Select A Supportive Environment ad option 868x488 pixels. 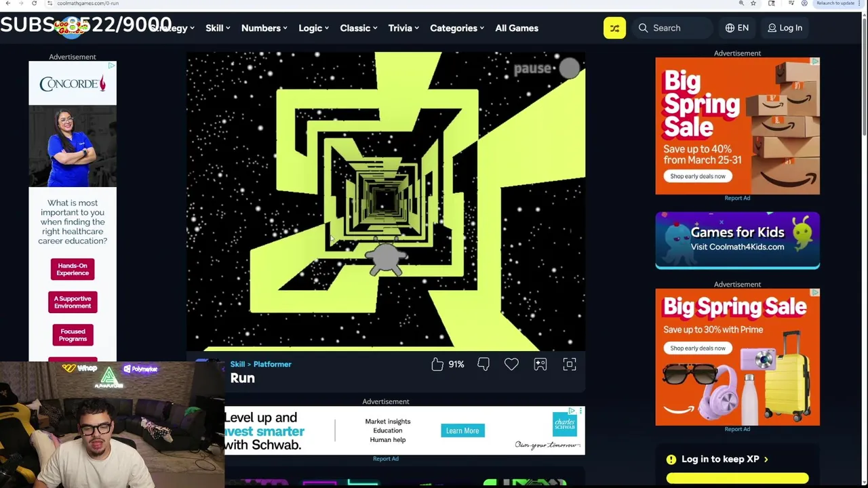click(73, 302)
